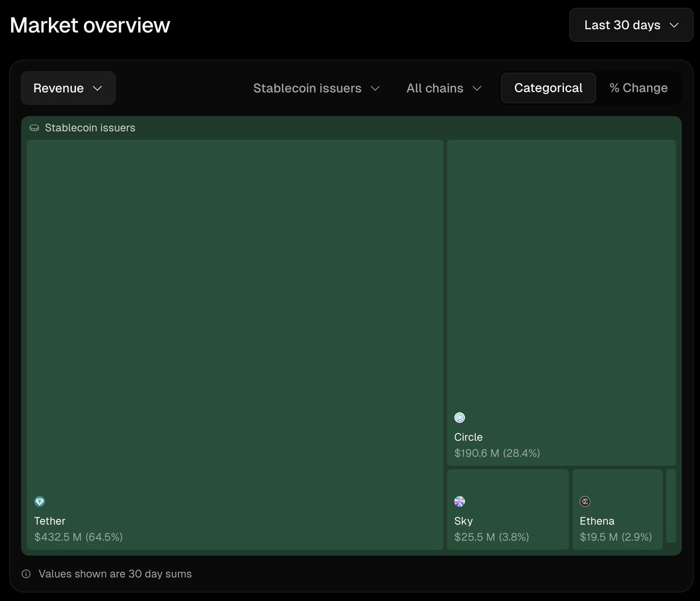Select the Sky name label

pyautogui.click(x=464, y=521)
